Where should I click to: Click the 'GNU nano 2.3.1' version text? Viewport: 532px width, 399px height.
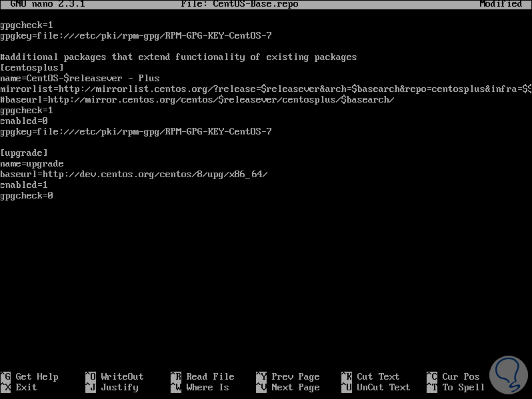point(47,4)
